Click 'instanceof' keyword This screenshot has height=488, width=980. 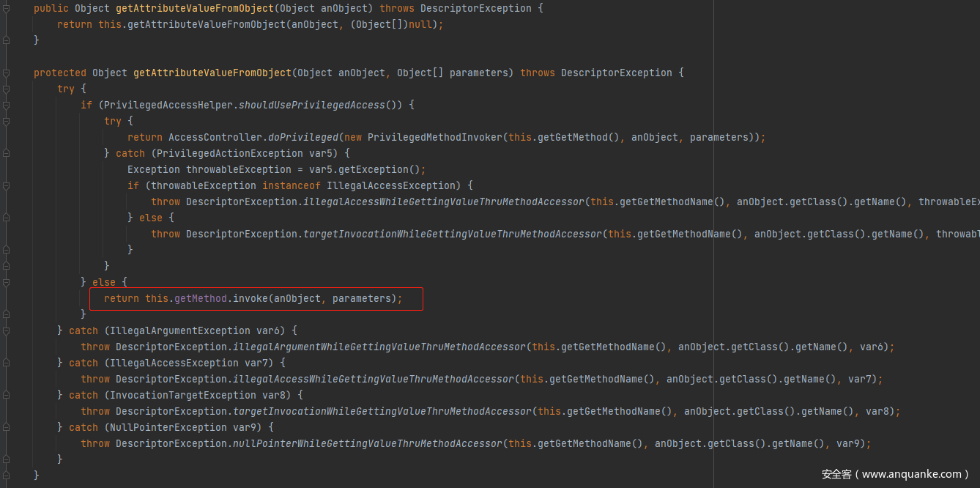click(x=292, y=185)
